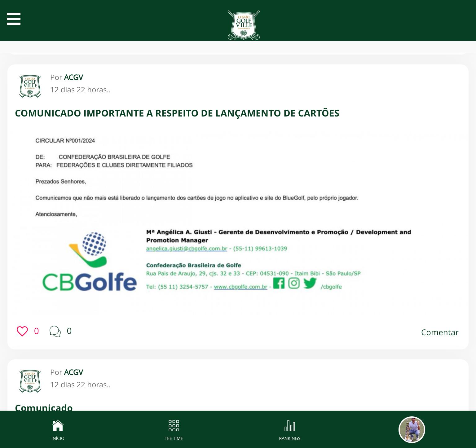
Task: Open the post titled COMUNICADO IMPORTANTE
Action: tap(177, 113)
